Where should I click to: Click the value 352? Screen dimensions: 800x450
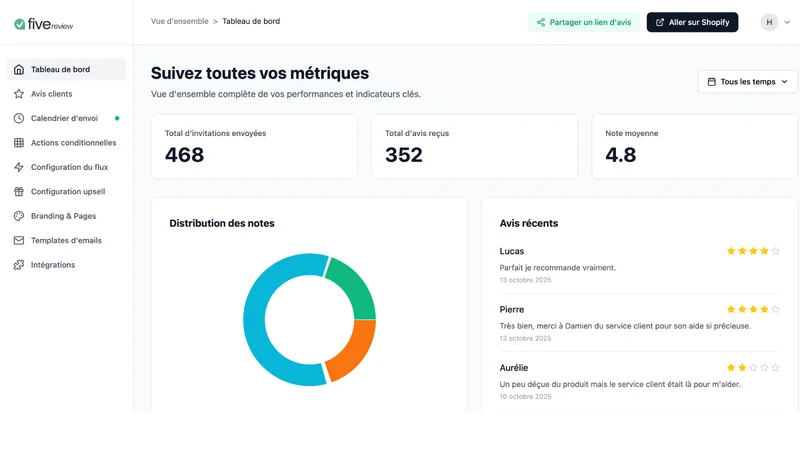point(404,155)
